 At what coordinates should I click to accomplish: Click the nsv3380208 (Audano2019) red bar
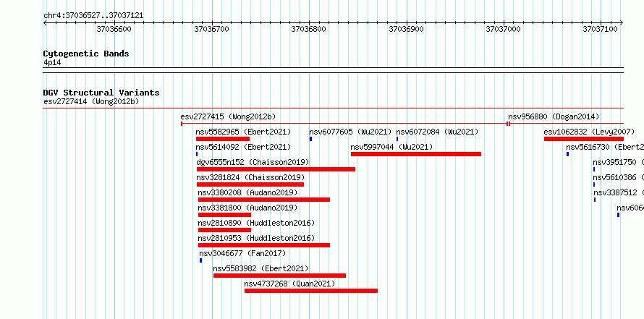(x=264, y=200)
